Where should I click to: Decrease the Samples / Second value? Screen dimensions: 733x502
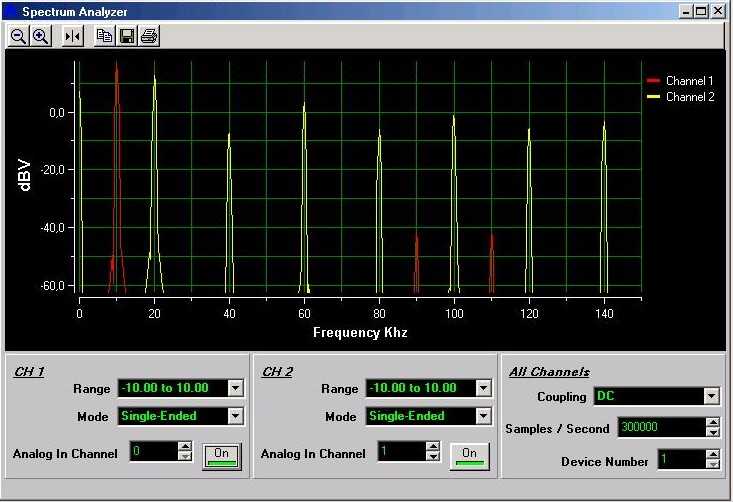713,432
